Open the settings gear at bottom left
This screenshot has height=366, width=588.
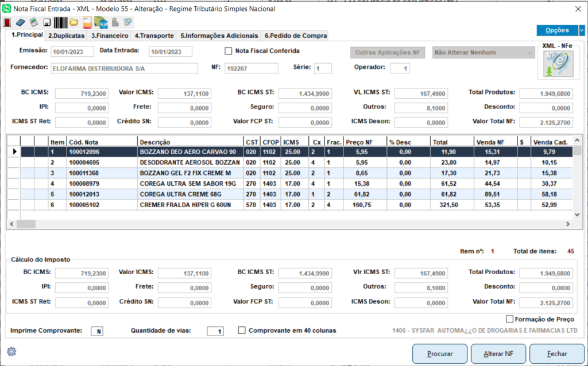(11, 351)
